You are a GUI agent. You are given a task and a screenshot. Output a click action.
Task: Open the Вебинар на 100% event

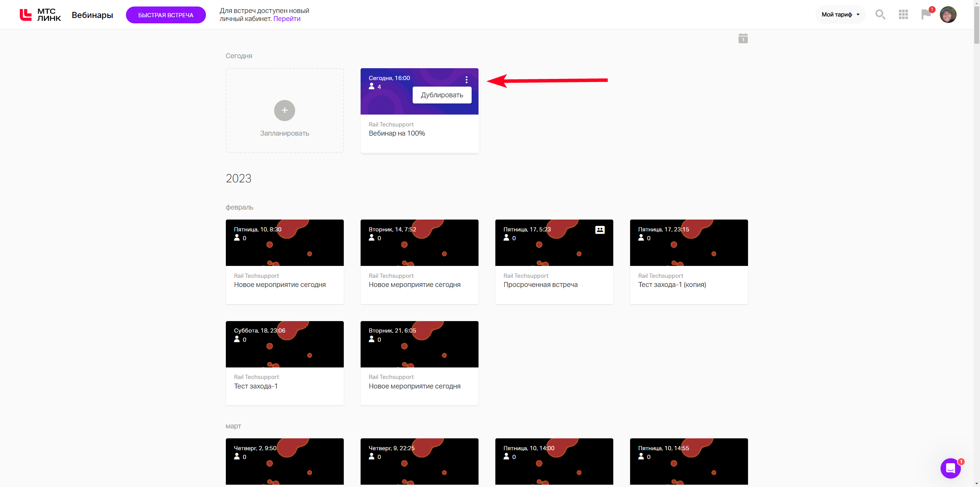pos(397,133)
